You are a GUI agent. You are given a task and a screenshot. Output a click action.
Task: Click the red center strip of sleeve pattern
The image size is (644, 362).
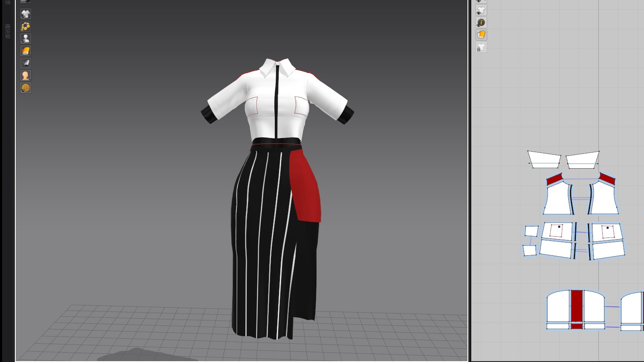coord(576,306)
